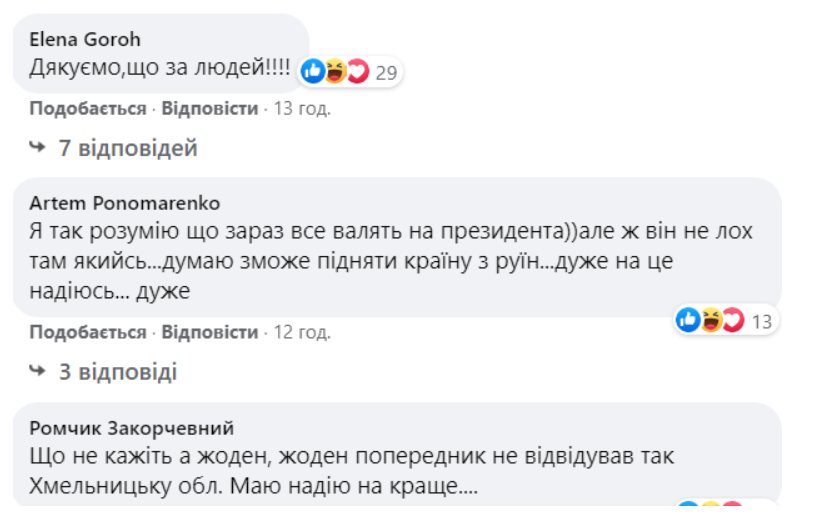Like Artem Ponomarenko's comment via Подобається

point(88,332)
